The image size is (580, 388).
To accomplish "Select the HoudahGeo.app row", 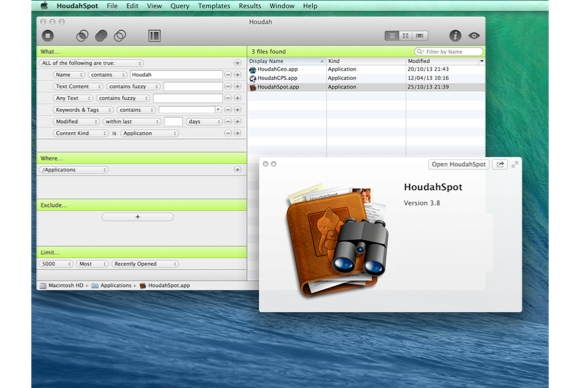I will click(366, 70).
